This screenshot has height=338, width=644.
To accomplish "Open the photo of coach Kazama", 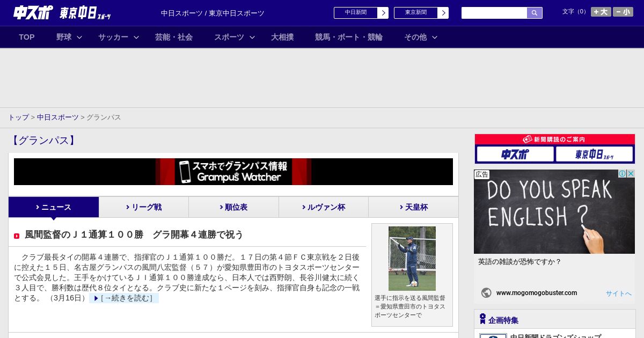I will (x=412, y=259).
